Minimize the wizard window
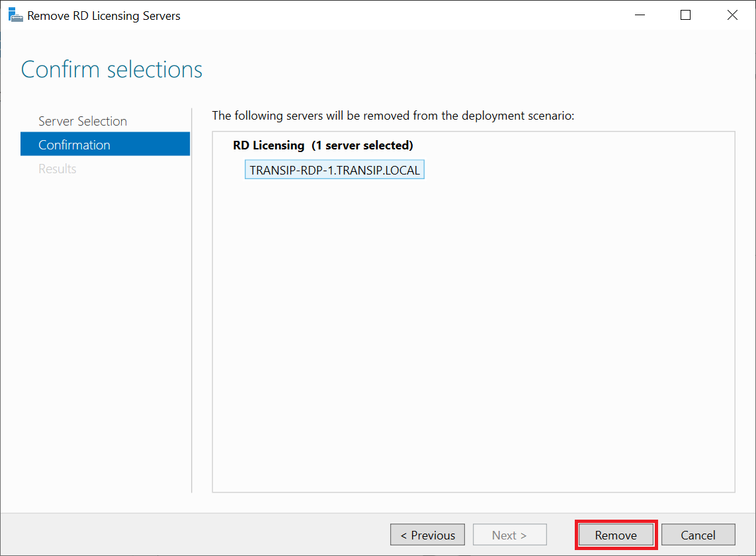The height and width of the screenshot is (556, 756). point(640,15)
